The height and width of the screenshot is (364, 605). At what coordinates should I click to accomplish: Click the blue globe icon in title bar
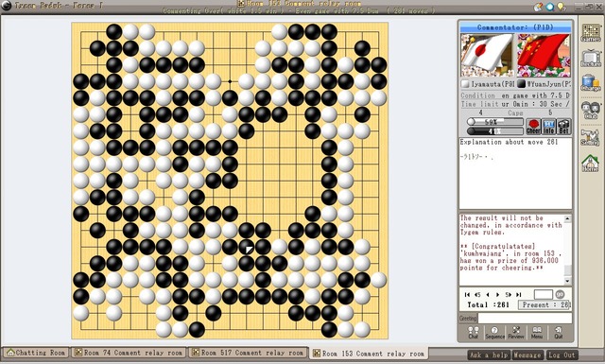pos(550,7)
